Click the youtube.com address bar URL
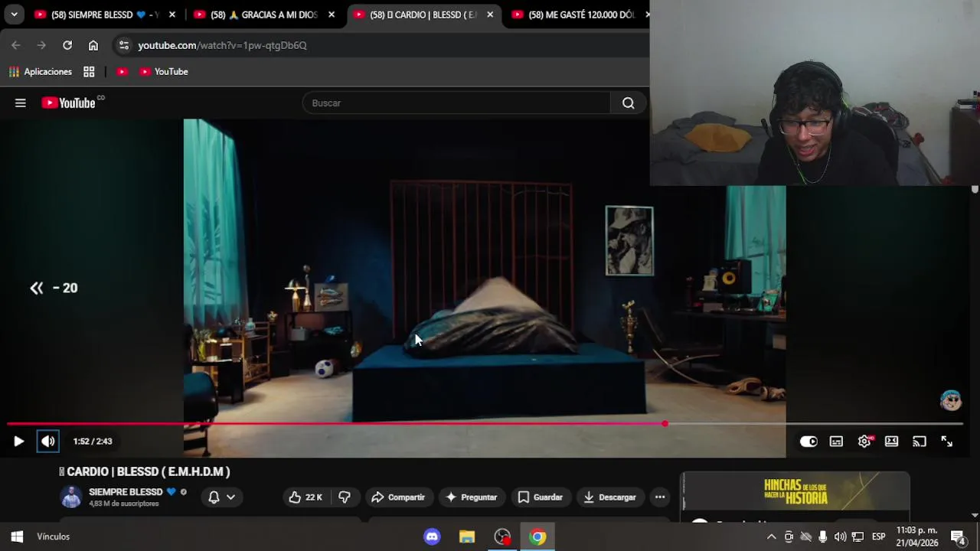 pos(222,45)
